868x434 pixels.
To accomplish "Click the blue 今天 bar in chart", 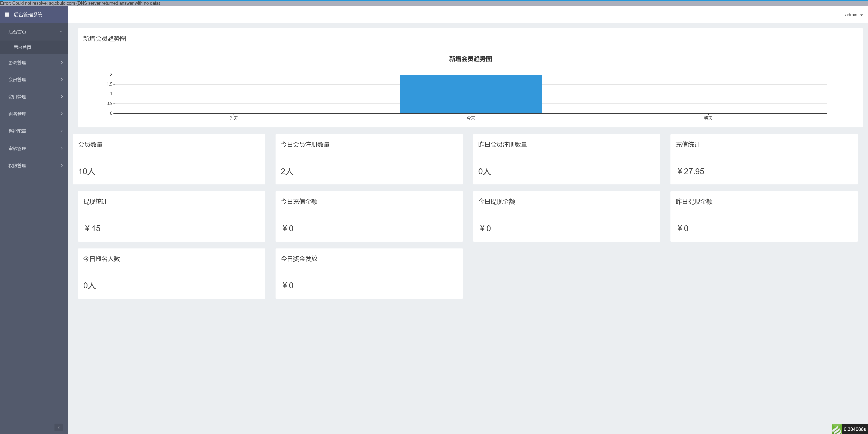I will coord(471,94).
